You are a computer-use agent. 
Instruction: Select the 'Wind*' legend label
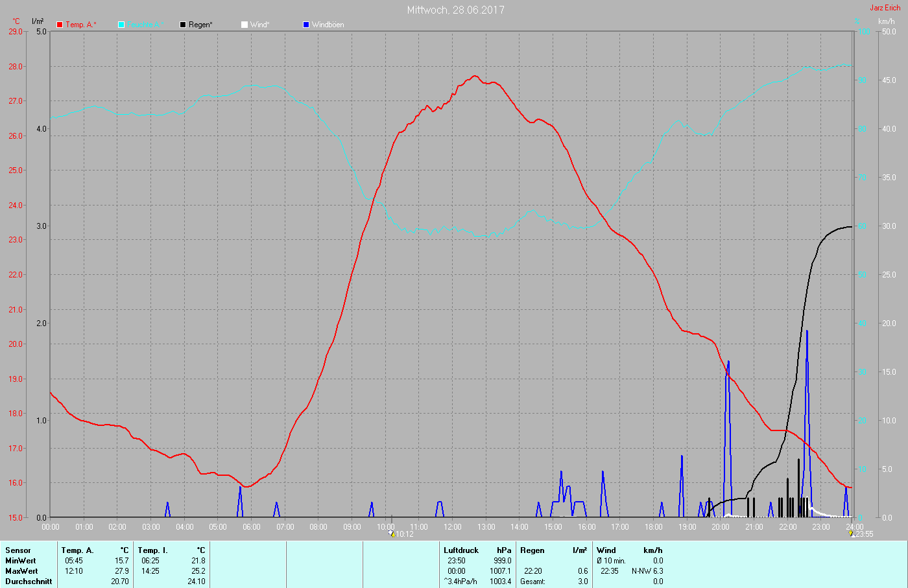(260, 25)
